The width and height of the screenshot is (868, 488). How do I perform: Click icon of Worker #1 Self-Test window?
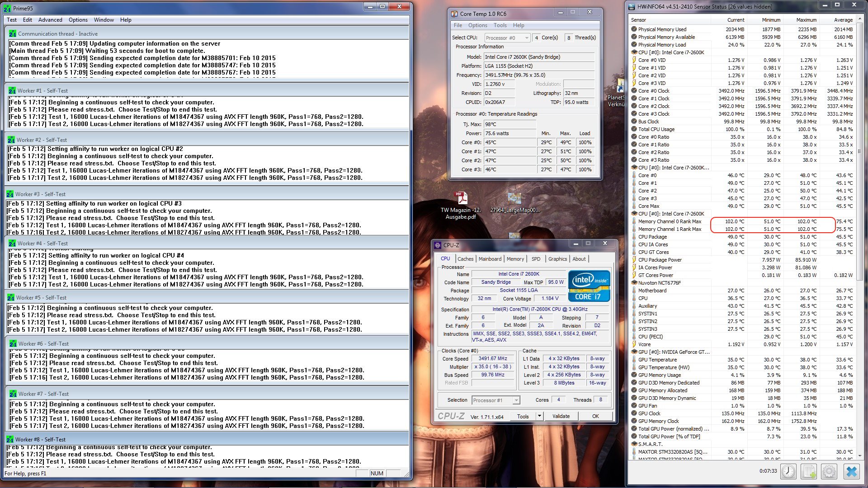coord(12,90)
